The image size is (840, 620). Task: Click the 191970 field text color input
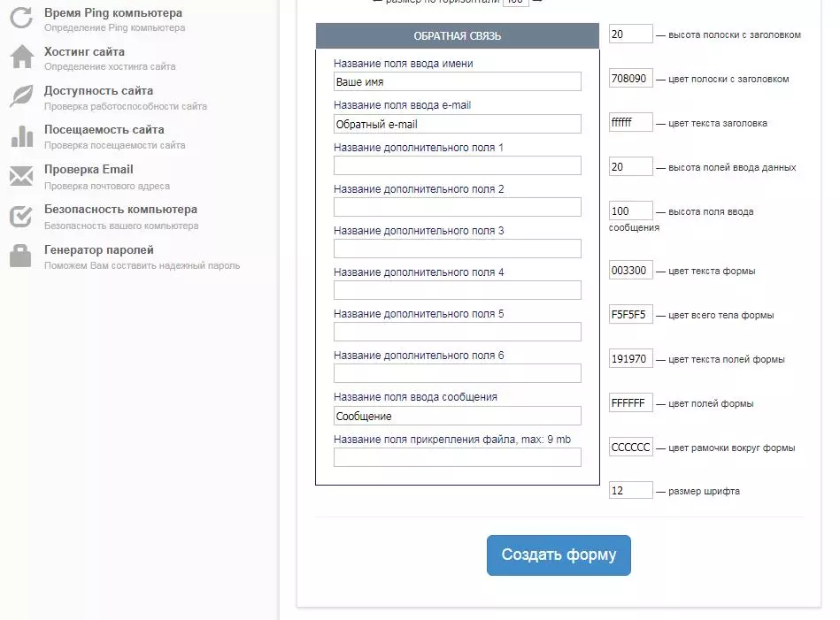click(x=630, y=359)
